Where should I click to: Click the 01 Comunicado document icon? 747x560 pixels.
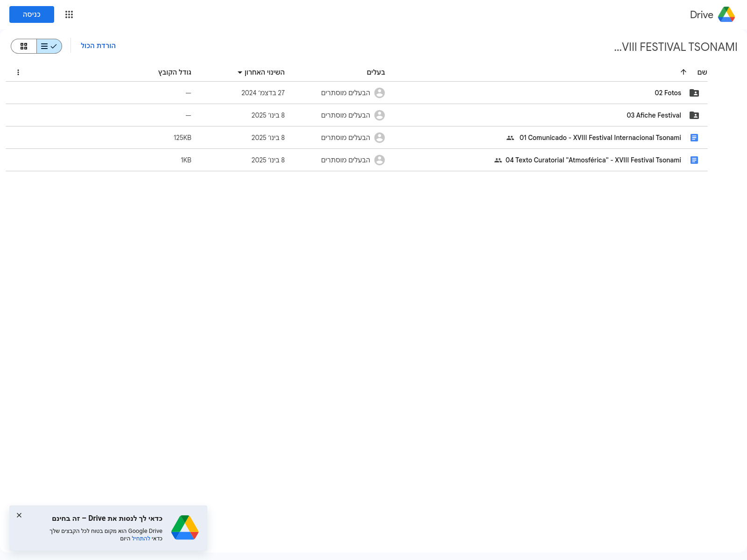point(694,138)
